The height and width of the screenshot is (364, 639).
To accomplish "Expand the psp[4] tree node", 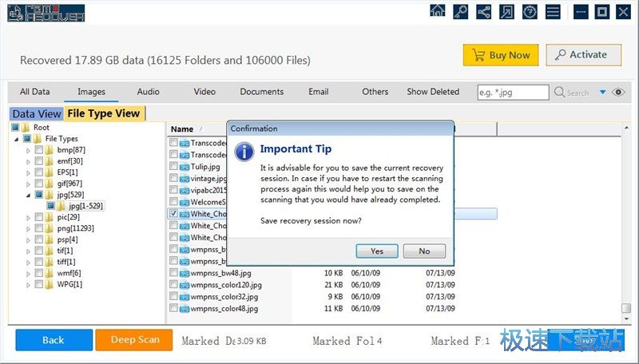I will 28,240.
